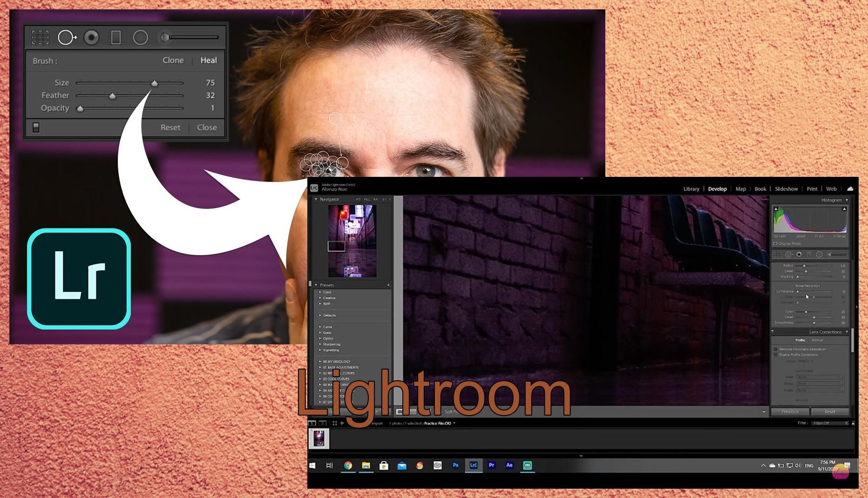This screenshot has height=498, width=868.
Task: Collapse the Presets panel
Action: [x=316, y=285]
